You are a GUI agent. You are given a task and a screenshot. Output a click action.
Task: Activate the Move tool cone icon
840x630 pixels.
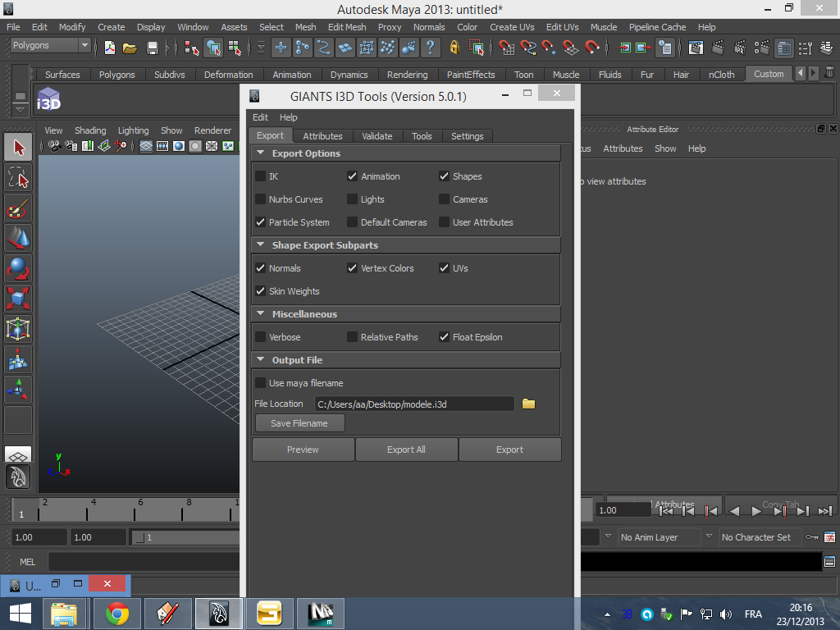point(18,238)
